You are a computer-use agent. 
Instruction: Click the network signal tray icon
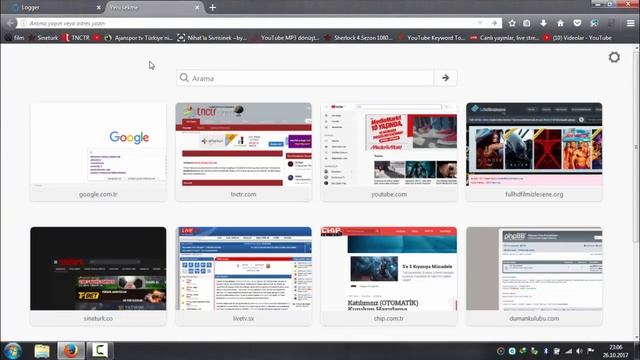(x=568, y=351)
